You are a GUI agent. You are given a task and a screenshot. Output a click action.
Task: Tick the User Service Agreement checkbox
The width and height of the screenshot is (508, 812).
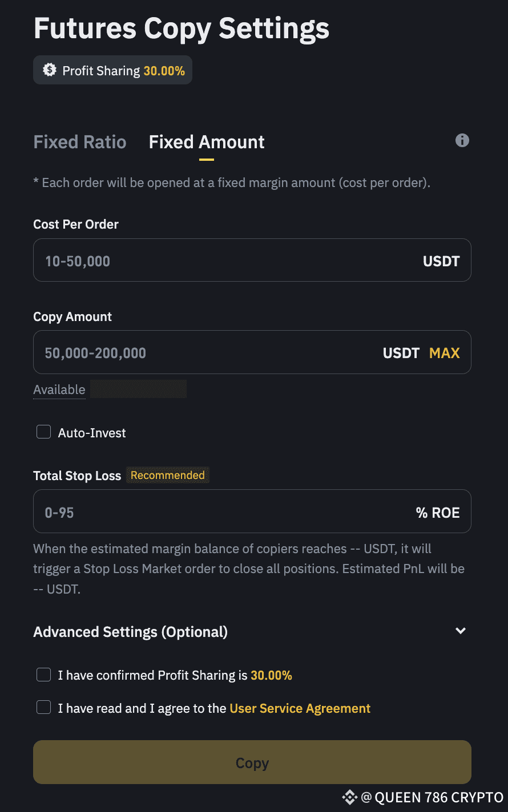pyautogui.click(x=44, y=708)
